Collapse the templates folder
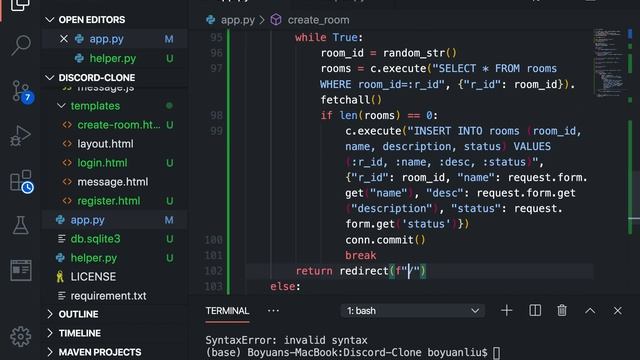Screen dimensions: 640x360 pyautogui.click(x=61, y=106)
